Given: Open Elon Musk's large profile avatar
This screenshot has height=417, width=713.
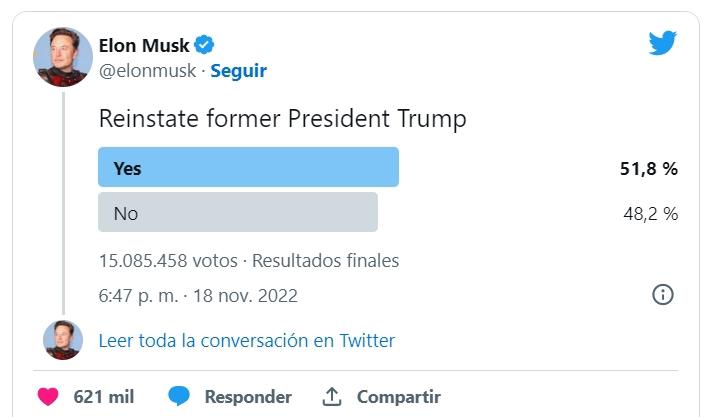Looking at the screenshot, I should pyautogui.click(x=63, y=57).
